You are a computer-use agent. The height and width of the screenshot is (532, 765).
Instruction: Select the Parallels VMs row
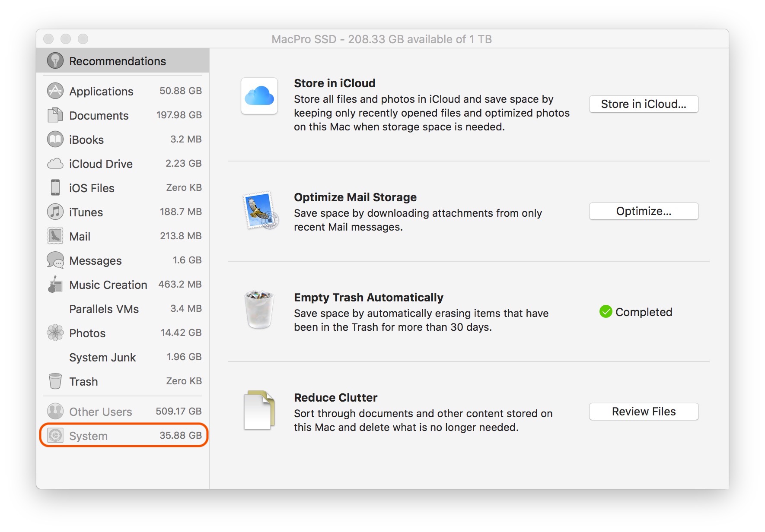(x=123, y=309)
